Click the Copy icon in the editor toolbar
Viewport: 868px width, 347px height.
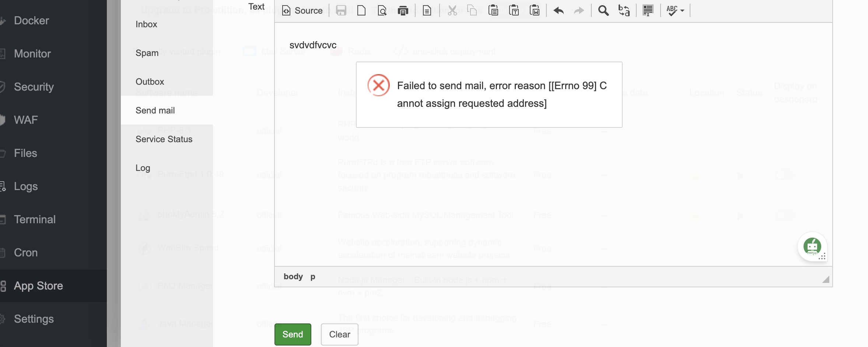pos(472,11)
